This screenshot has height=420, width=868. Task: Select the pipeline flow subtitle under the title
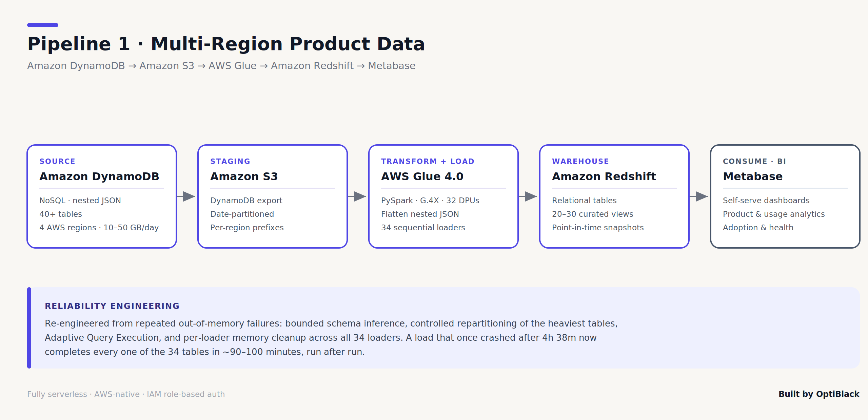click(221, 66)
